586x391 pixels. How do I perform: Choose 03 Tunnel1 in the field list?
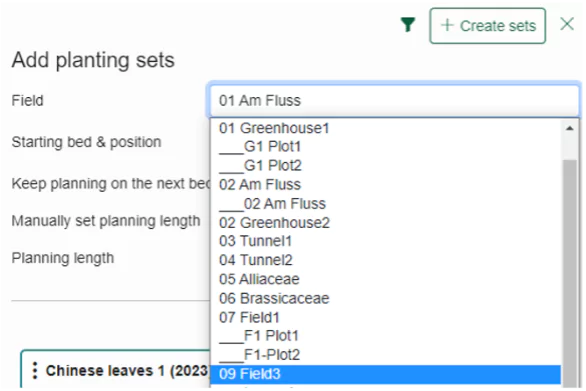(x=386, y=241)
